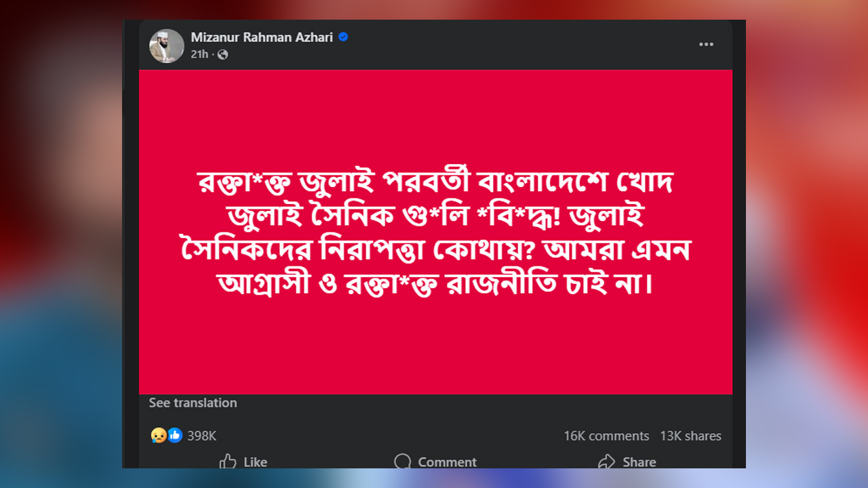Image resolution: width=868 pixels, height=488 pixels.
Task: Open the Mizanur Rahman Azhari profile name link
Action: 262,37
